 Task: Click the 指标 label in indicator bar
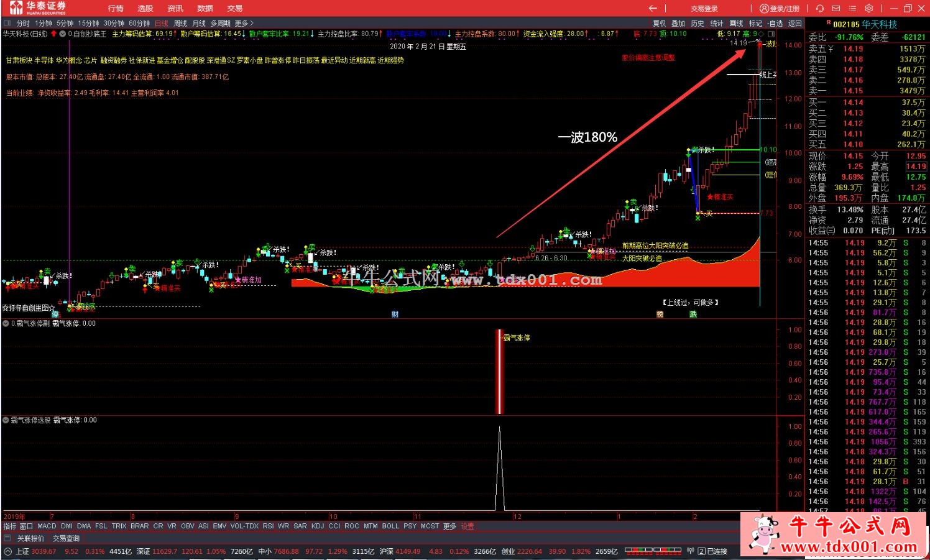tap(9, 526)
